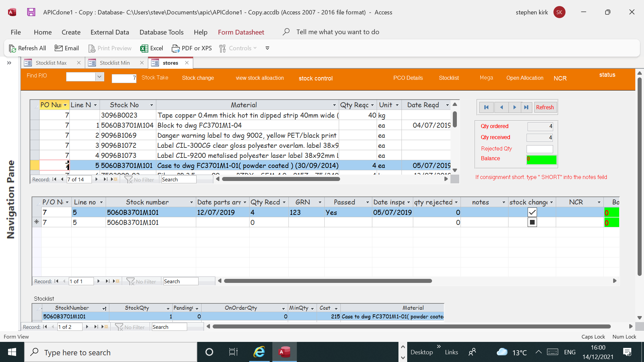
Task: Open Customize Quick Access Toolbar arrow
Action: pyautogui.click(x=267, y=48)
